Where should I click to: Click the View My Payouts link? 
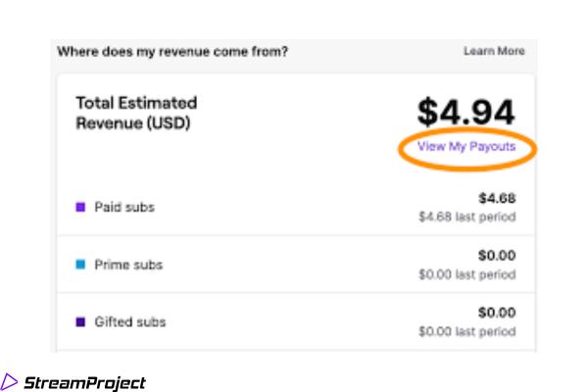(465, 146)
